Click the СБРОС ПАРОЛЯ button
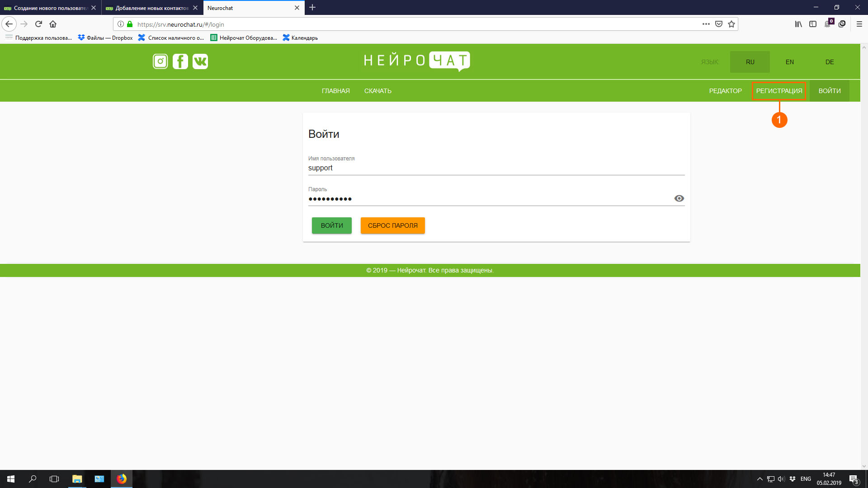The image size is (868, 488). pyautogui.click(x=393, y=225)
